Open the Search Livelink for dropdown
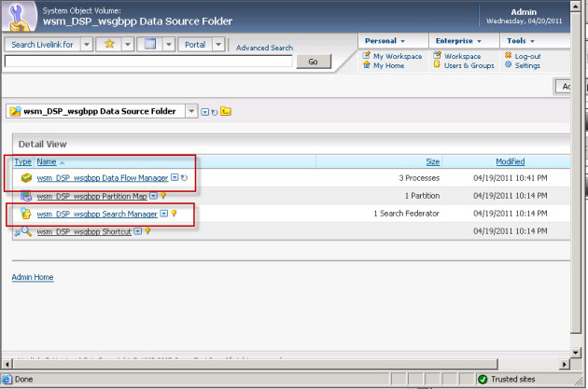This screenshot has width=588, height=389. coord(86,45)
